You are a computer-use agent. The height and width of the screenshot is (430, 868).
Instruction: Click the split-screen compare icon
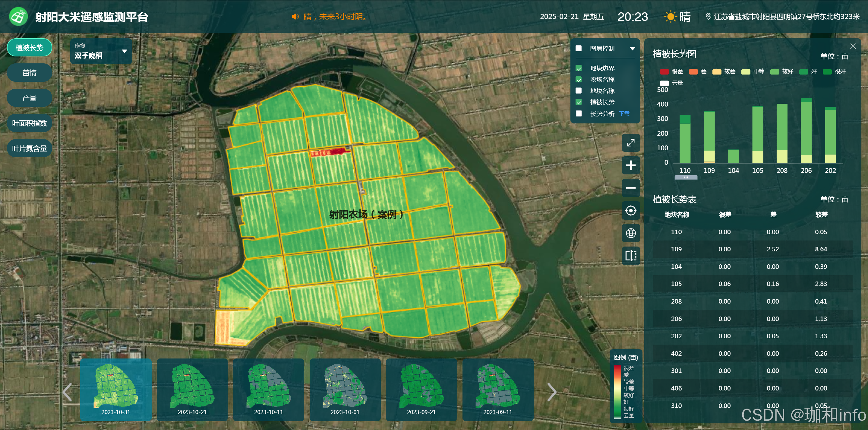coord(630,256)
